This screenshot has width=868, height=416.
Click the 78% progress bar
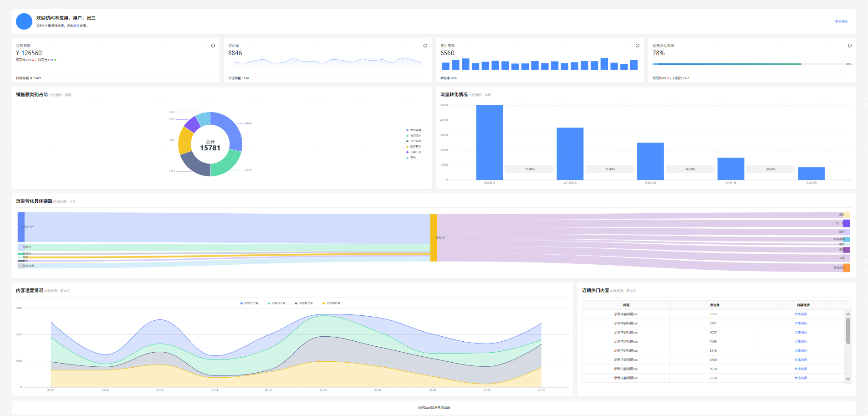tap(748, 64)
